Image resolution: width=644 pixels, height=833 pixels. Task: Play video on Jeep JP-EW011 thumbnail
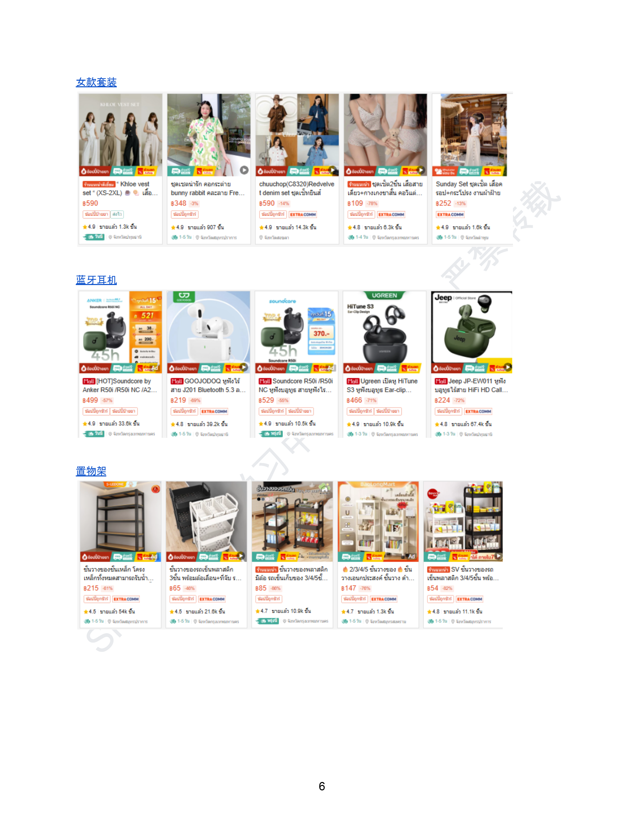[507, 367]
